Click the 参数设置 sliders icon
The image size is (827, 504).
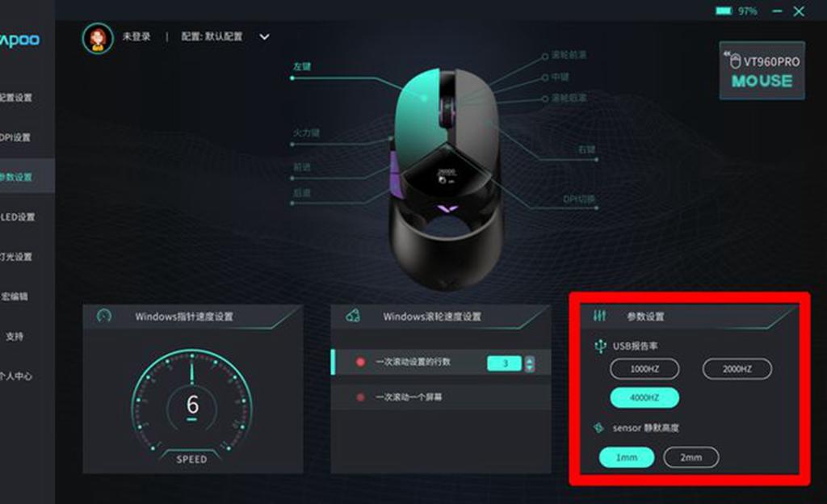click(600, 316)
